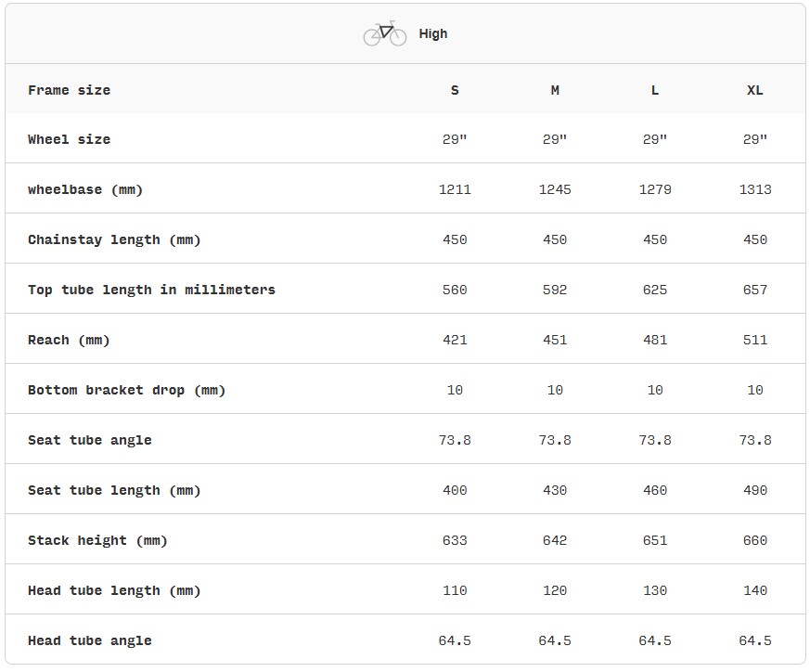Image resolution: width=810 pixels, height=672 pixels.
Task: Click the Chainstay length (mm) label
Action: pyautogui.click(x=114, y=239)
